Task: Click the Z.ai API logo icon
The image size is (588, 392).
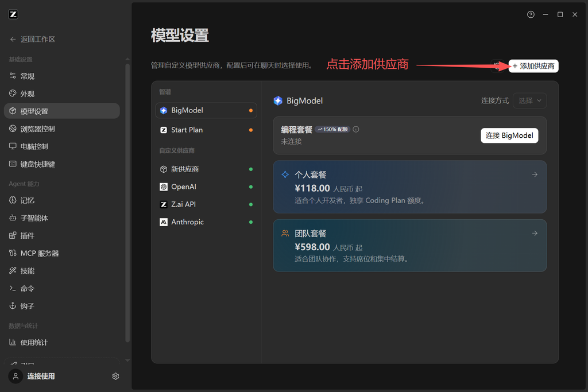Action: pos(164,204)
